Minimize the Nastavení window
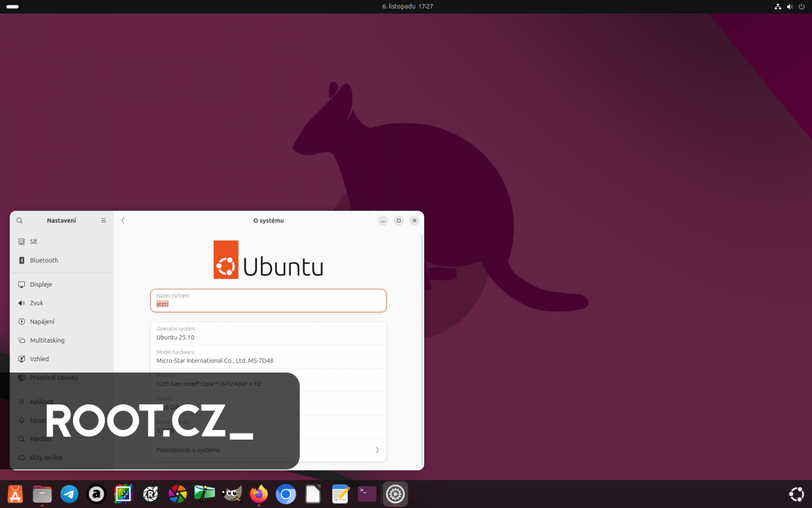812x508 pixels. 383,221
